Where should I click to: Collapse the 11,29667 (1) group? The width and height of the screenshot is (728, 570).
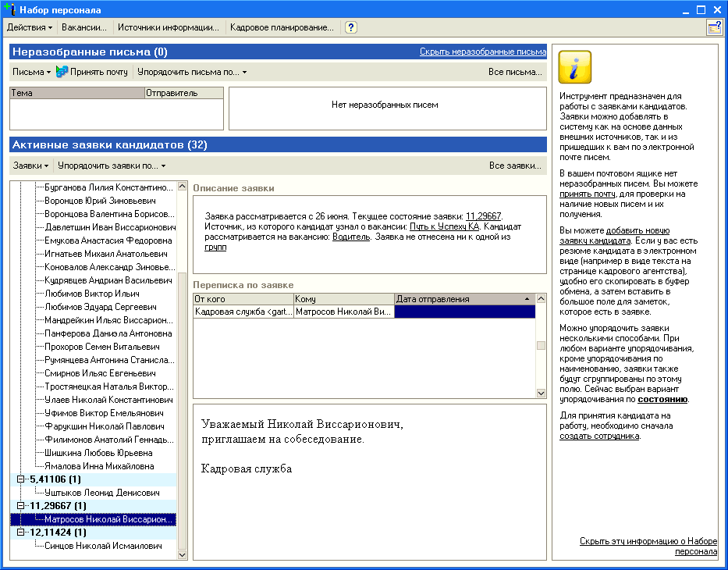pos(20,505)
